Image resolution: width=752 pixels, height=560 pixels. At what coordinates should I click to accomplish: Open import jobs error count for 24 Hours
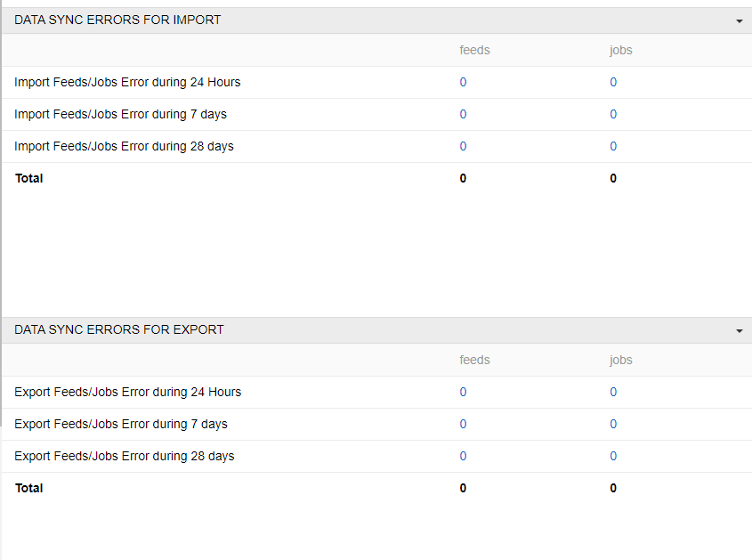click(613, 82)
